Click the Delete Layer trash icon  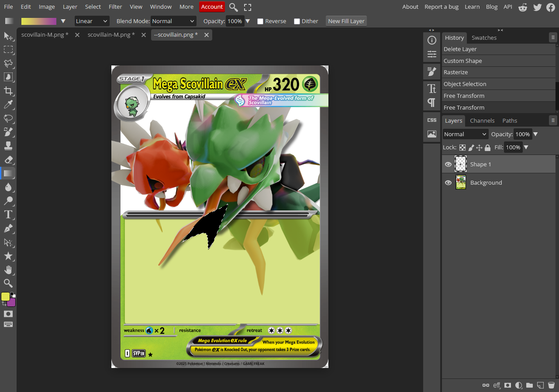point(551,385)
